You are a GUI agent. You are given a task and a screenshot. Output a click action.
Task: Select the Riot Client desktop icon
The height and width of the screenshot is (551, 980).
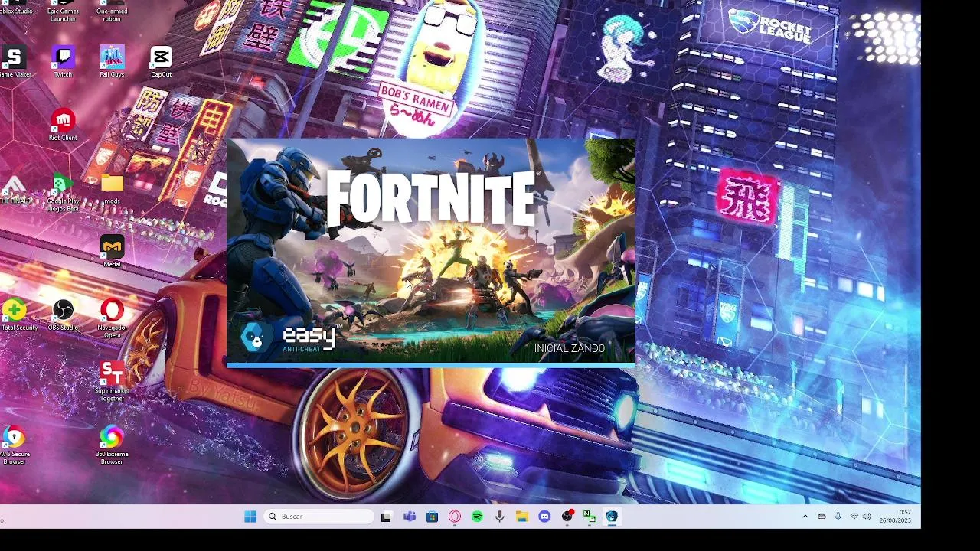[x=63, y=124]
